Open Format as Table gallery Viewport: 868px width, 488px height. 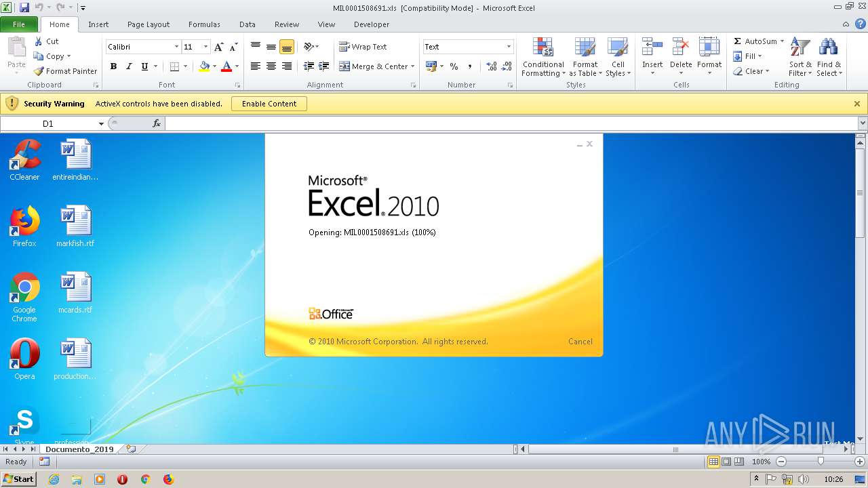pos(585,58)
